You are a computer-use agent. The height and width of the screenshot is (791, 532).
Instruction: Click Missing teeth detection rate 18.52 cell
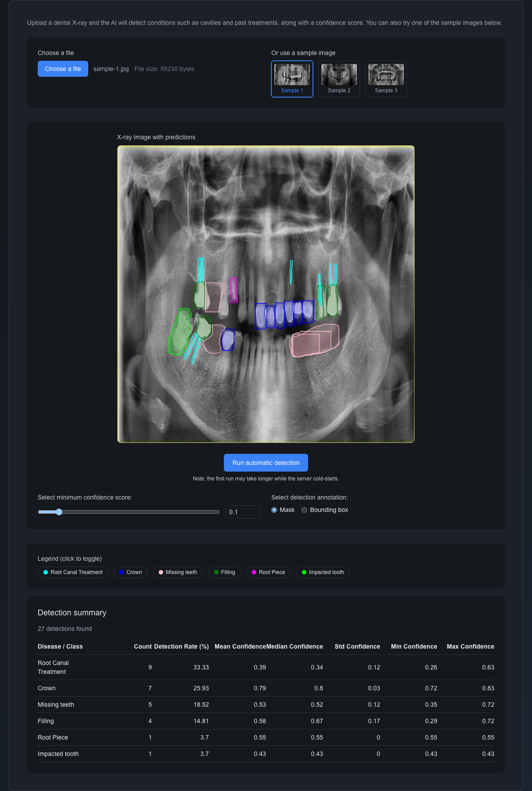201,704
